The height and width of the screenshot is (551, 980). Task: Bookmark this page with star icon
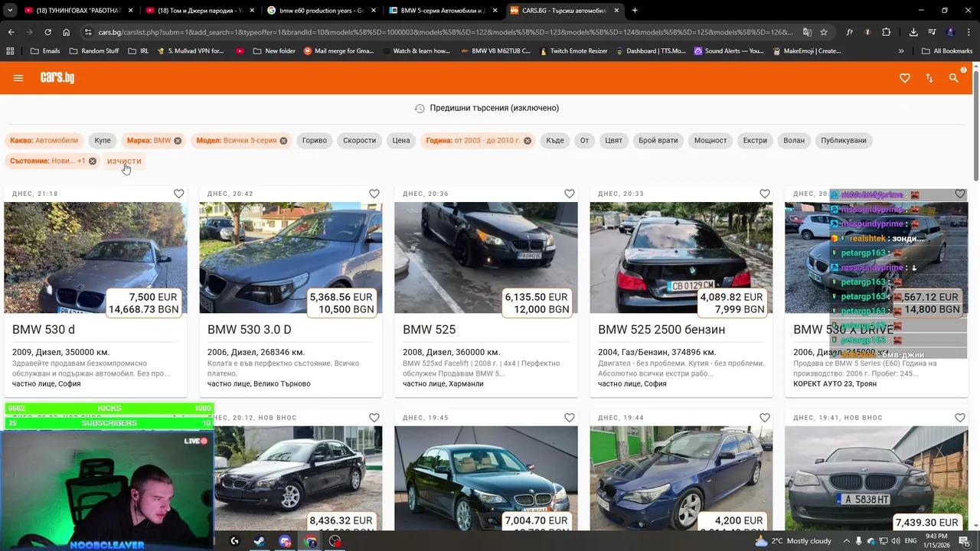coord(824,32)
